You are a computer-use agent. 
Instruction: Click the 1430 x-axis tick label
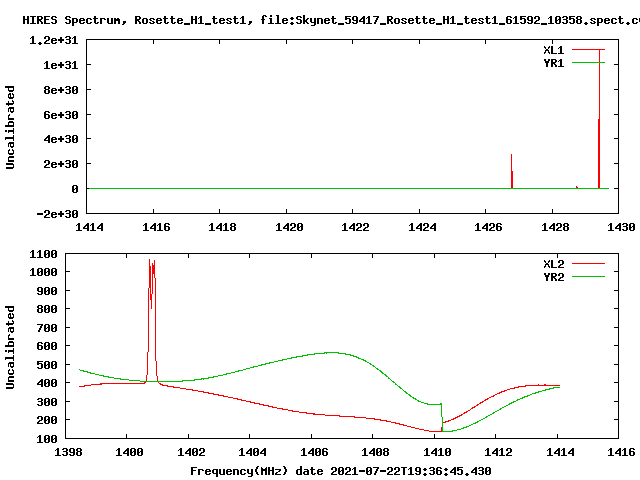tap(621, 227)
